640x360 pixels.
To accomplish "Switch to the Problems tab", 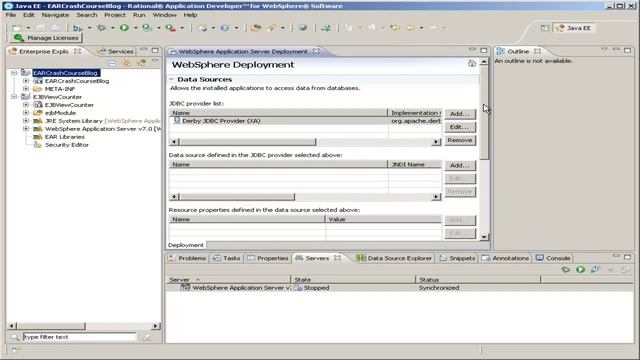I will [x=187, y=258].
